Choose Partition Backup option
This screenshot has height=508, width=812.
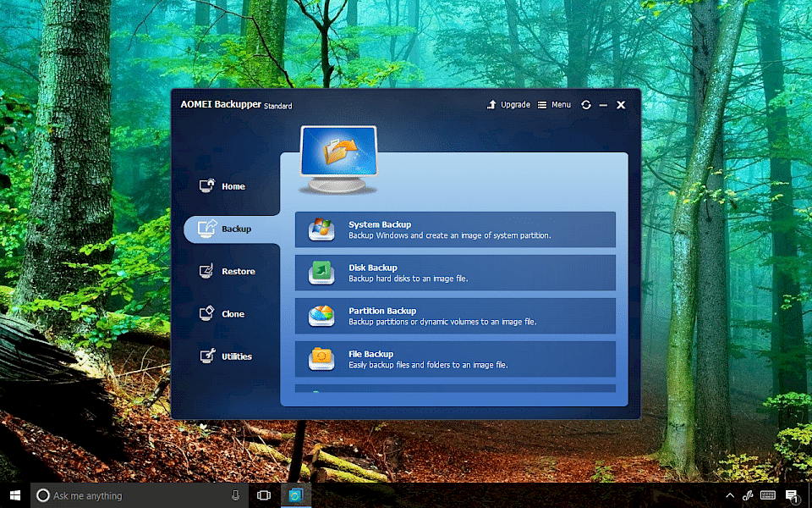[x=455, y=316]
